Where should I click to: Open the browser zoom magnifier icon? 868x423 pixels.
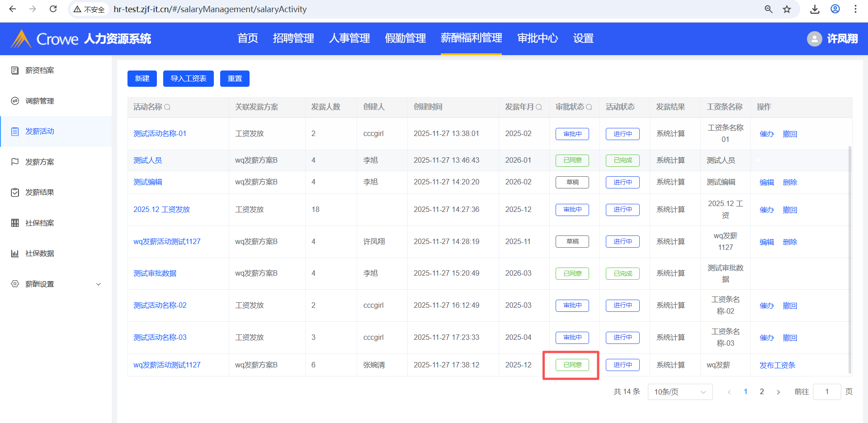[x=769, y=9]
